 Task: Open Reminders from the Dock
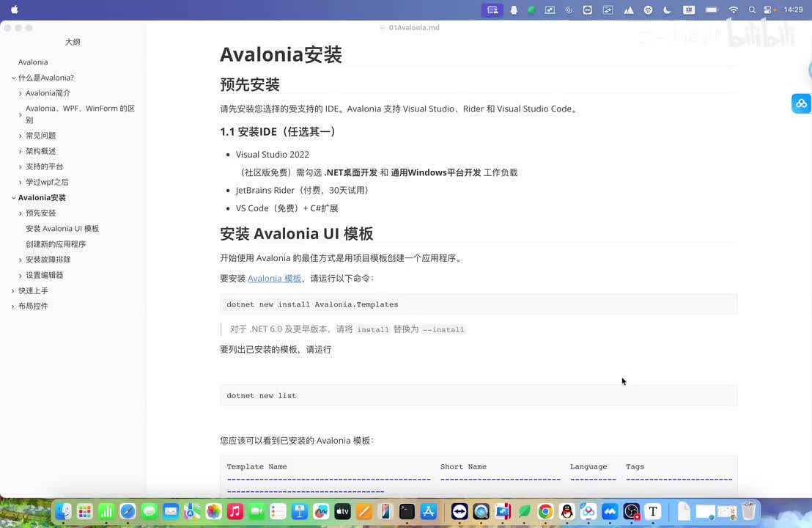point(278,512)
